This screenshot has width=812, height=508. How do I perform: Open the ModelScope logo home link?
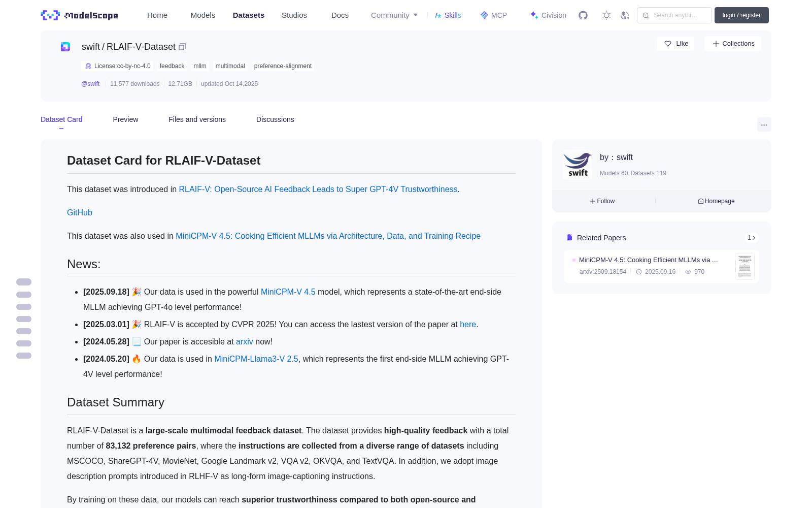point(80,15)
